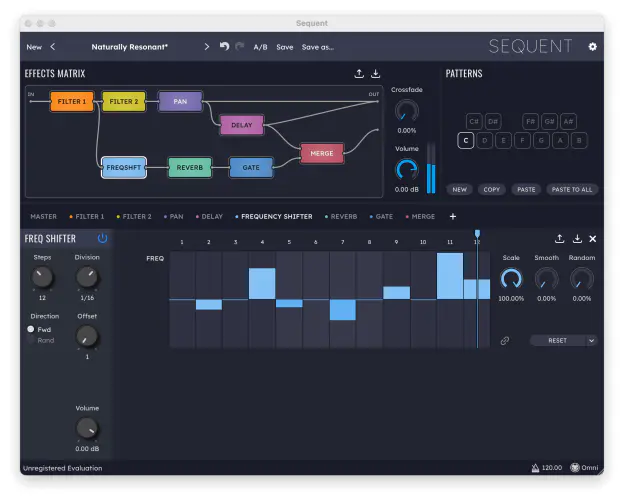The height and width of the screenshot is (500, 624).
Task: Switch to the PAN tab
Action: tap(174, 217)
